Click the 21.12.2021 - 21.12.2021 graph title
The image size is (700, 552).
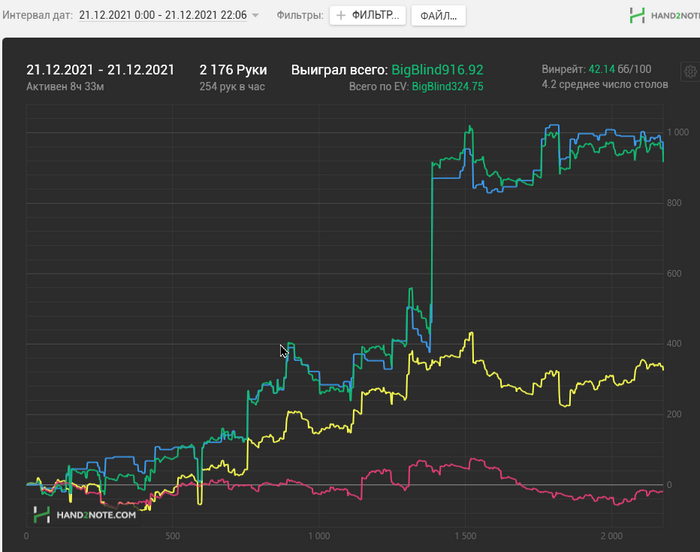(100, 70)
